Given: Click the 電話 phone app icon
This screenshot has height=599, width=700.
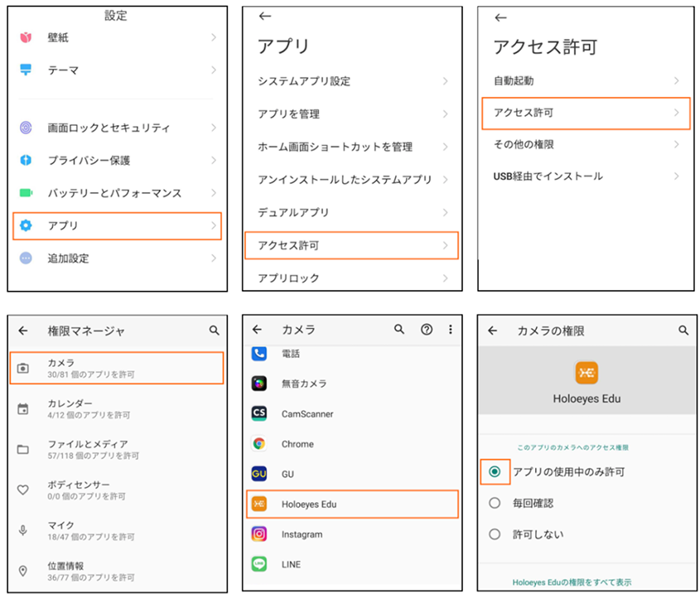Looking at the screenshot, I should tap(257, 354).
